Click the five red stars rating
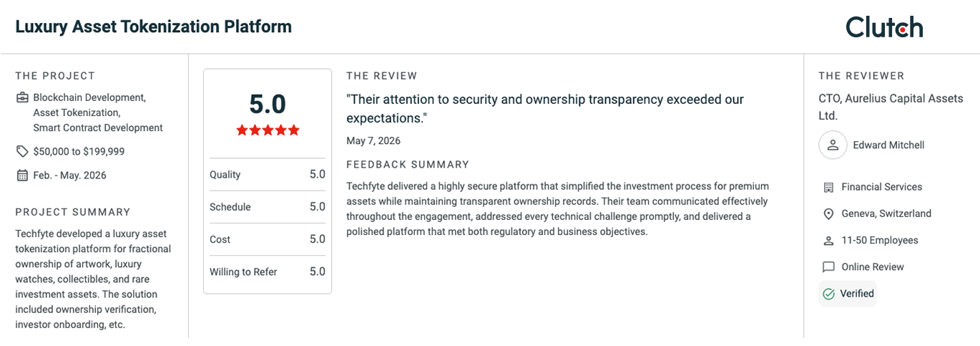This screenshot has height=346, width=980. tap(268, 130)
